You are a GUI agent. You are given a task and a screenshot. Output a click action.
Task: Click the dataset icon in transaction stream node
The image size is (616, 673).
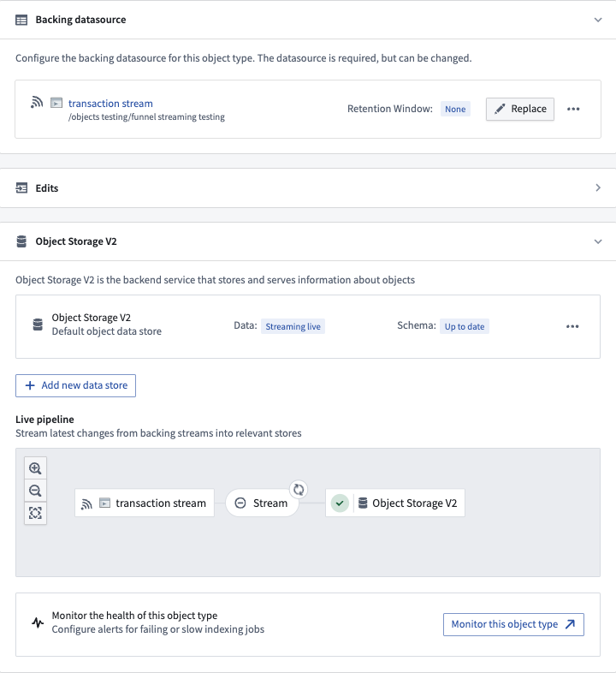104,503
